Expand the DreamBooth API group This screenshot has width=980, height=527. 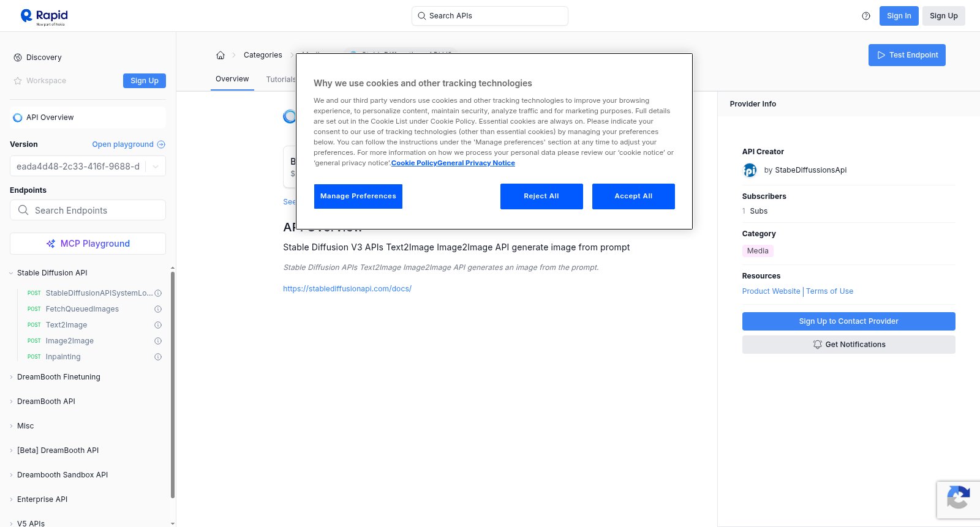(11, 402)
